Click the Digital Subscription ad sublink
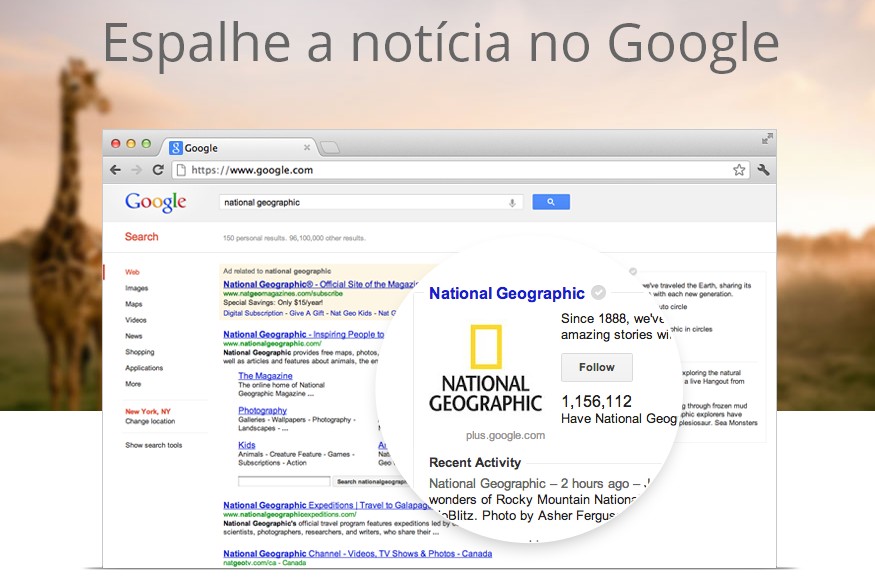This screenshot has width=875, height=583. coord(253,313)
